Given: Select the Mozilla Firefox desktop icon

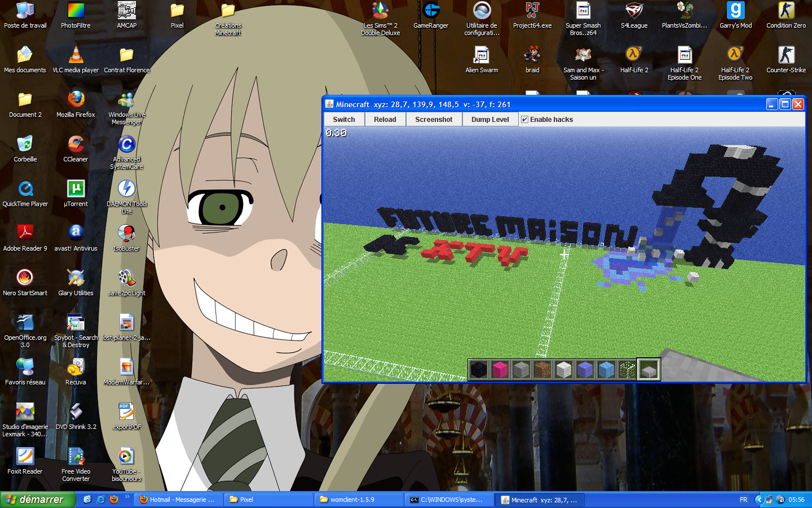Looking at the screenshot, I should click(76, 104).
